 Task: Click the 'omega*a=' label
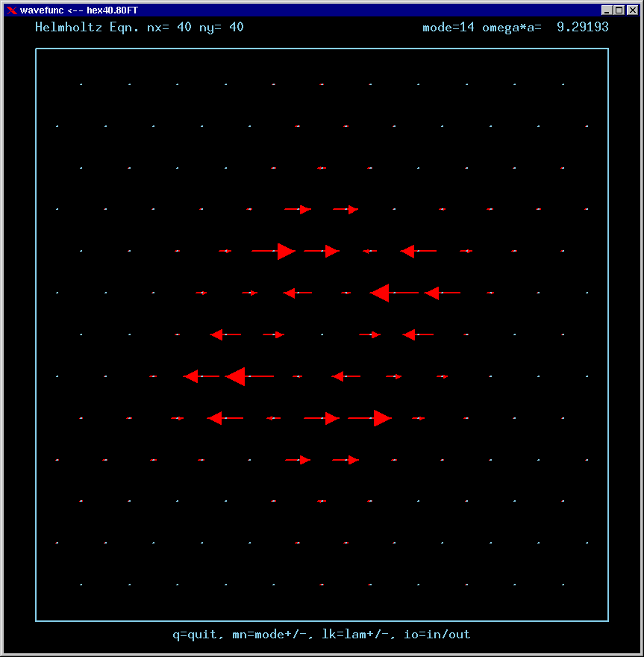tap(512, 28)
